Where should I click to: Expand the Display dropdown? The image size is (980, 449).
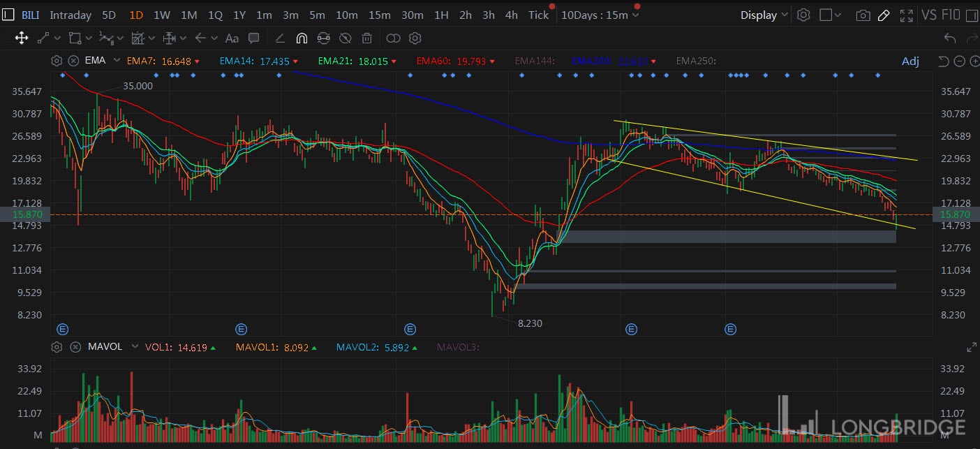tap(764, 15)
